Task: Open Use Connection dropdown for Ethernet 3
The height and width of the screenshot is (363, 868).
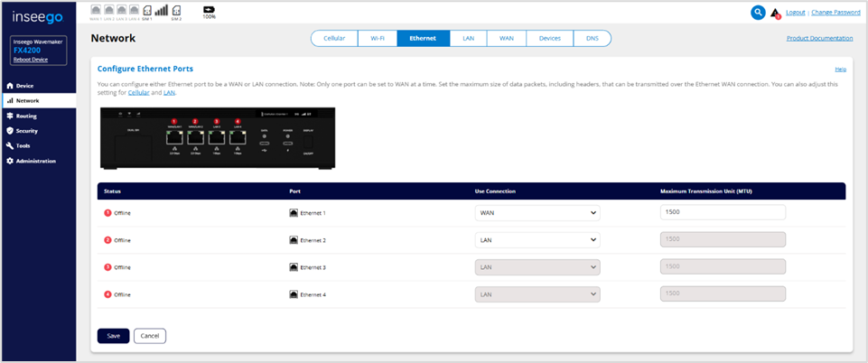Action: click(537, 267)
